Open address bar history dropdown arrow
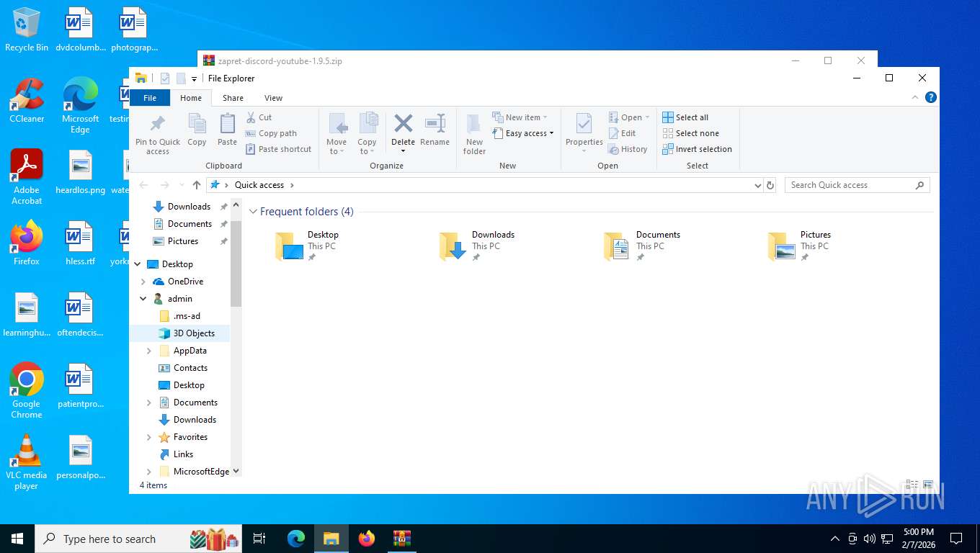 coord(757,185)
